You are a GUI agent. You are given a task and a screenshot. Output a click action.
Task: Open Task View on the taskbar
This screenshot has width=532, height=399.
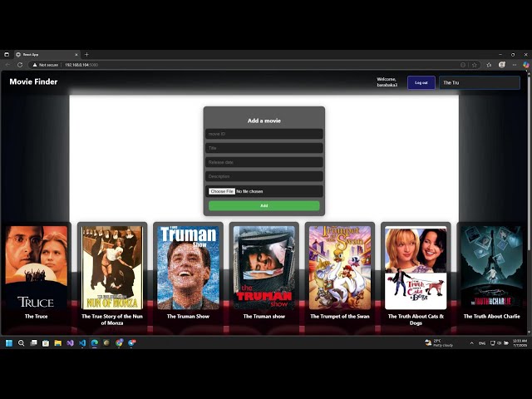[x=33, y=343]
